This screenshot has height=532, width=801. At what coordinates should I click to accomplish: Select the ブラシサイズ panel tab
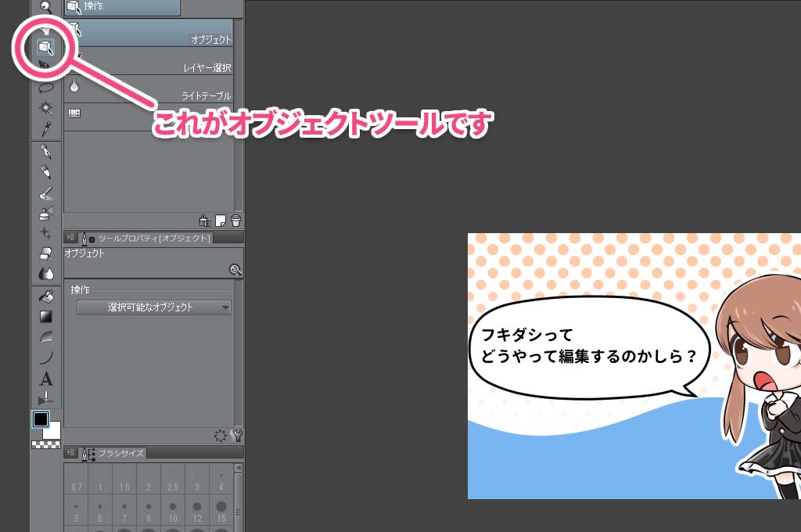pyautogui.click(x=113, y=453)
